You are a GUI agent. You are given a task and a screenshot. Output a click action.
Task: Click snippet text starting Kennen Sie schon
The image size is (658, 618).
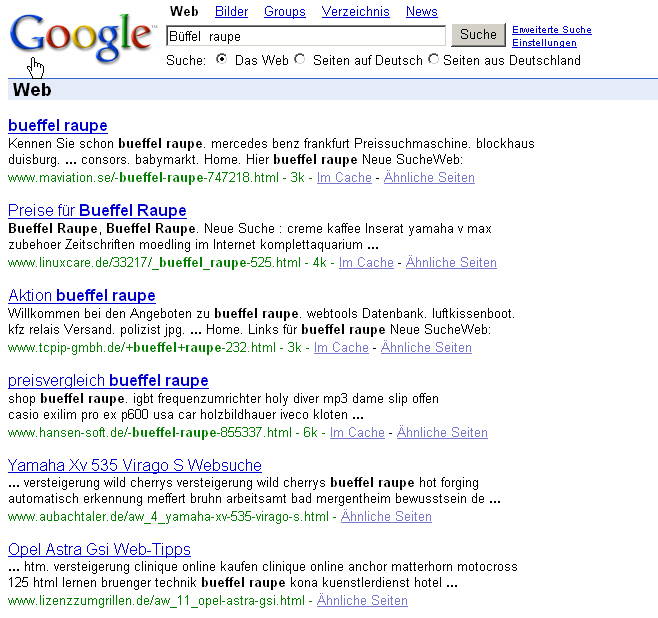click(271, 151)
